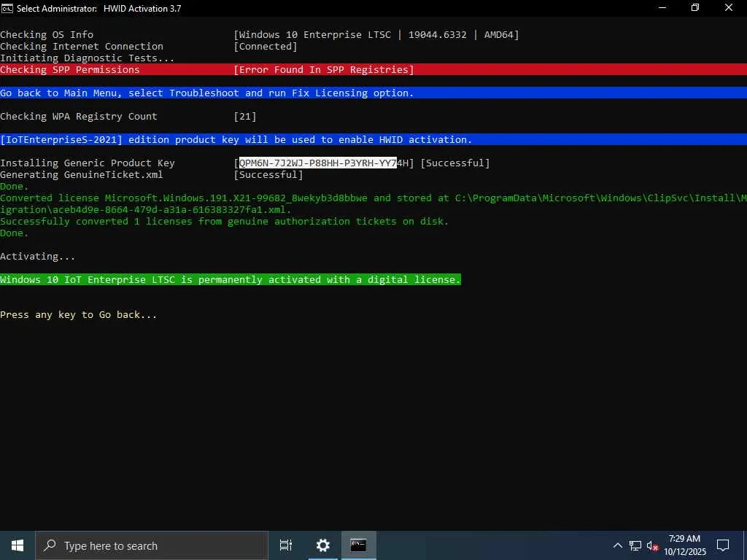
Task: Select the command prompt taskbar icon
Action: [x=358, y=545]
